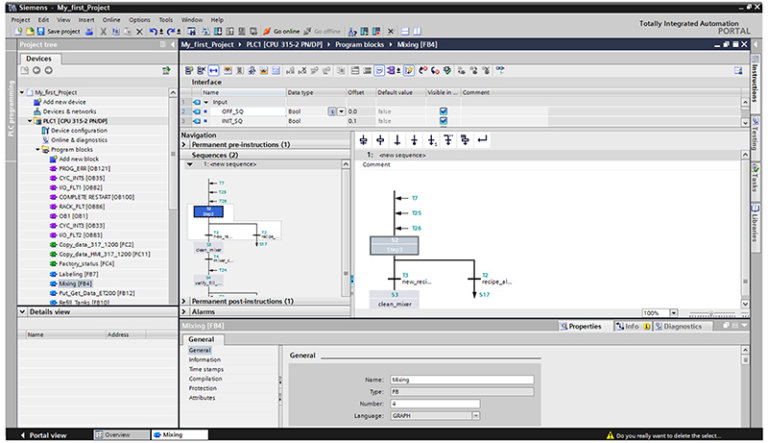Click the Name field containing Mixing

pos(462,380)
